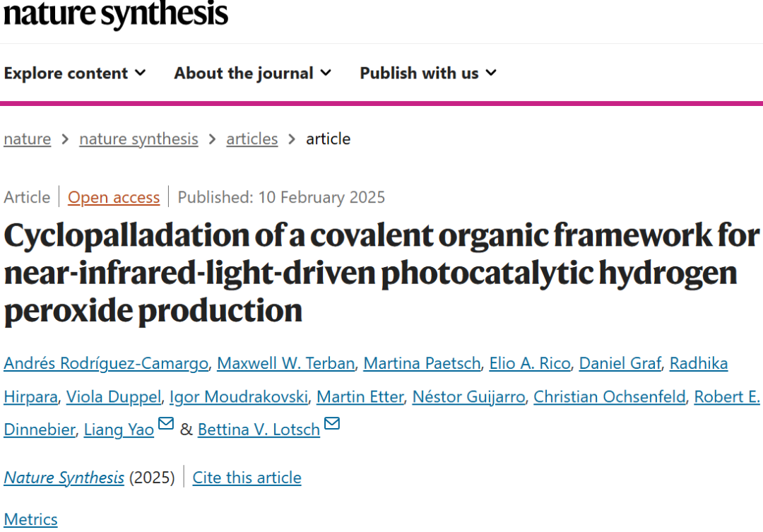Open the Open access link

point(114,198)
